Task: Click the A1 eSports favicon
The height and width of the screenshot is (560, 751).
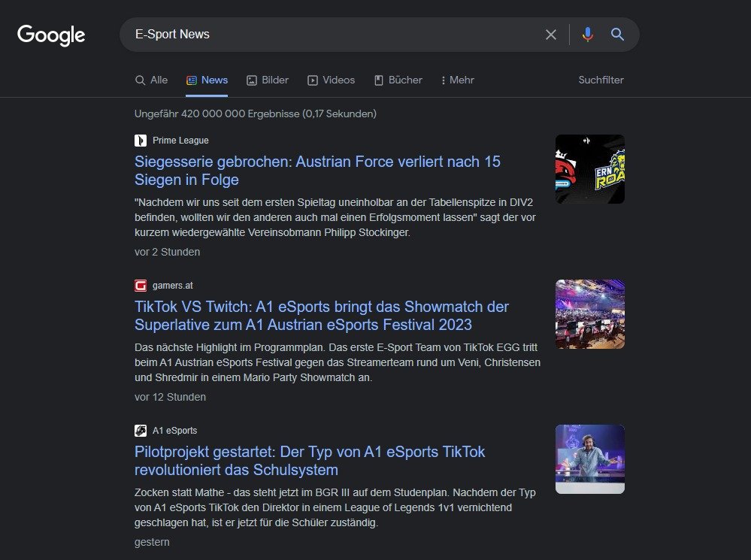Action: 141,431
